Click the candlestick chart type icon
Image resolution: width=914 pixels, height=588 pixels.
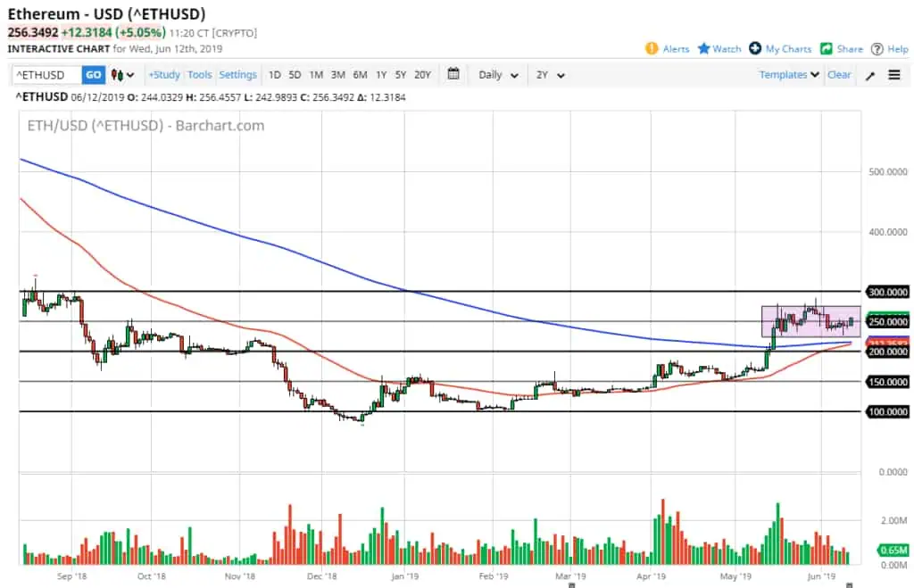pos(117,75)
